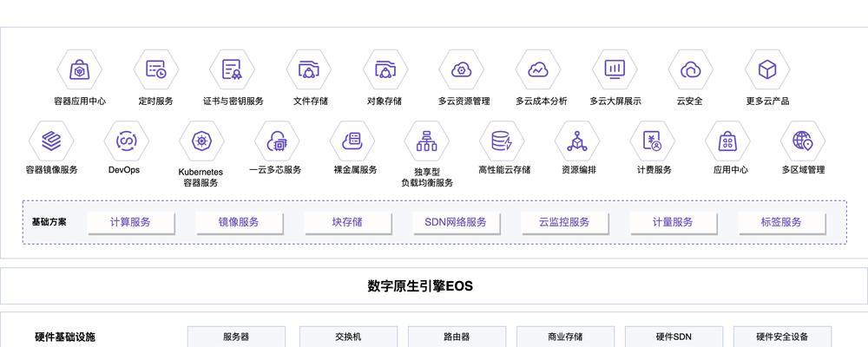The image size is (868, 347).
Task: Click the 资源编排 topology icon
Action: 577,141
